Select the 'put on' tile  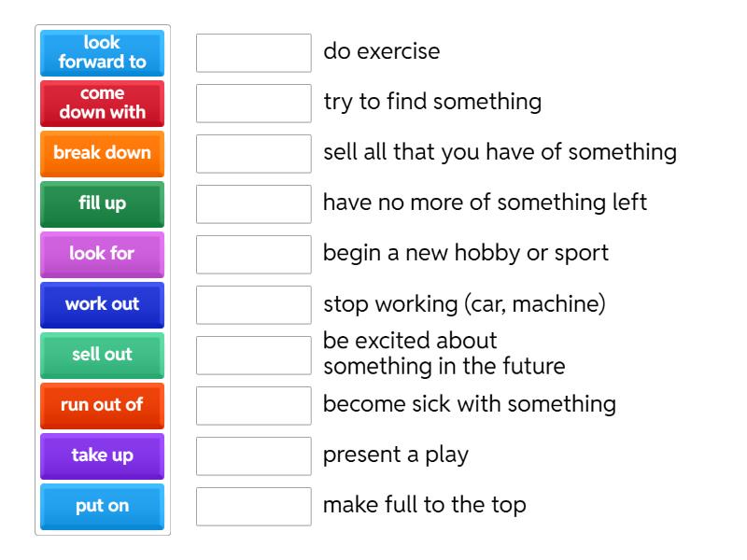tap(103, 506)
